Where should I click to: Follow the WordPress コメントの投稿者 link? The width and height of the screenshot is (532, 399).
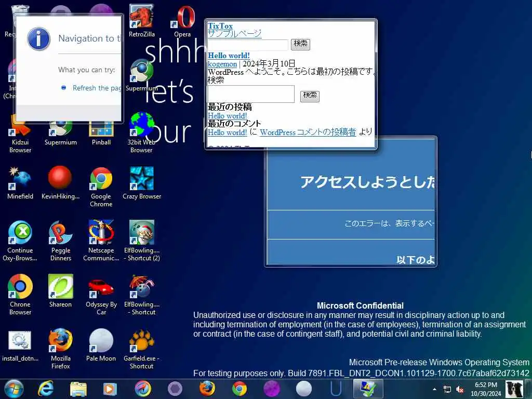click(308, 132)
